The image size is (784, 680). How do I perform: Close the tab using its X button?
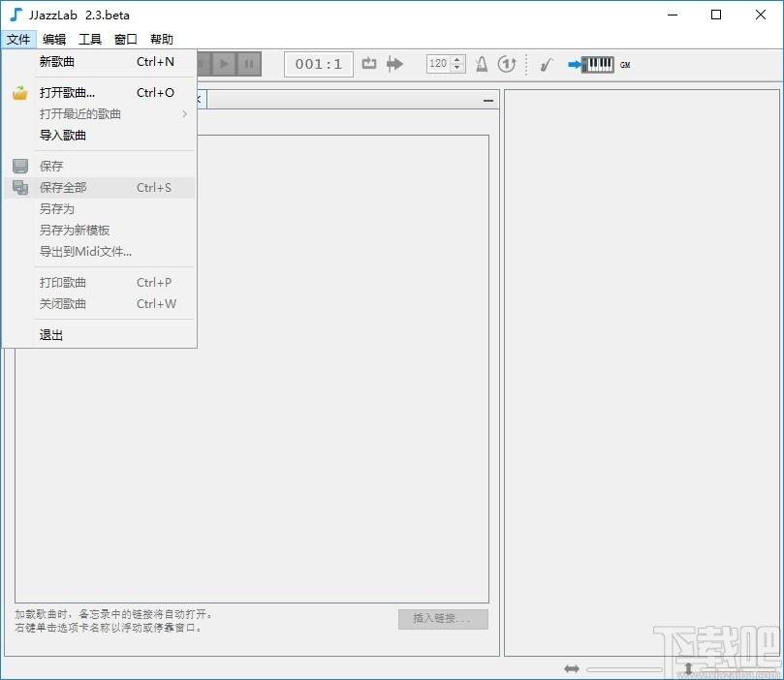(199, 100)
